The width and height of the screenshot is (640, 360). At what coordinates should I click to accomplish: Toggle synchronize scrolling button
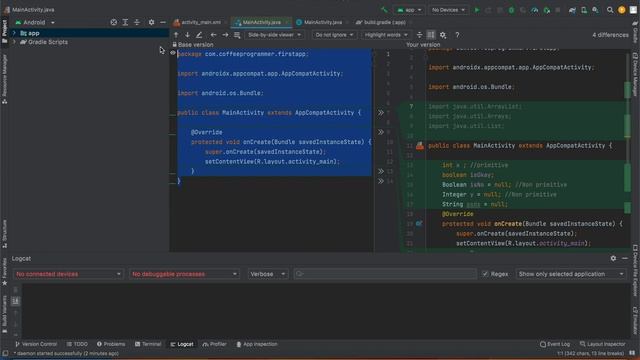coord(431,35)
